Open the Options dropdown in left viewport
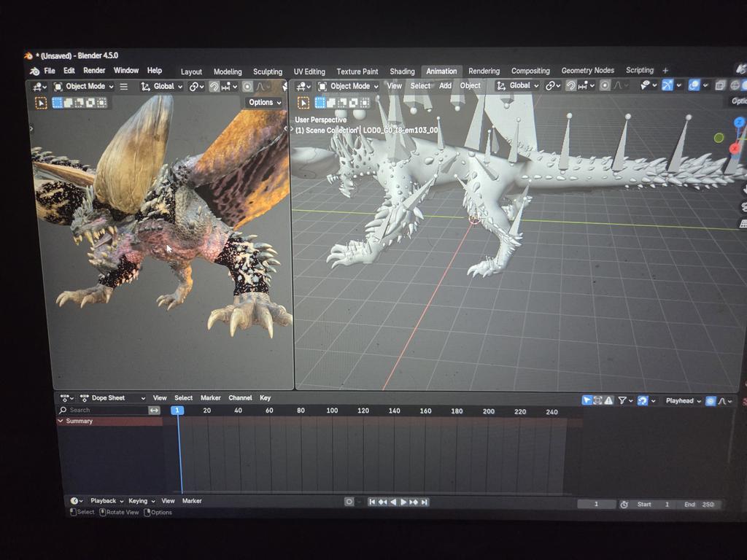This screenshot has width=747, height=560. [265, 102]
